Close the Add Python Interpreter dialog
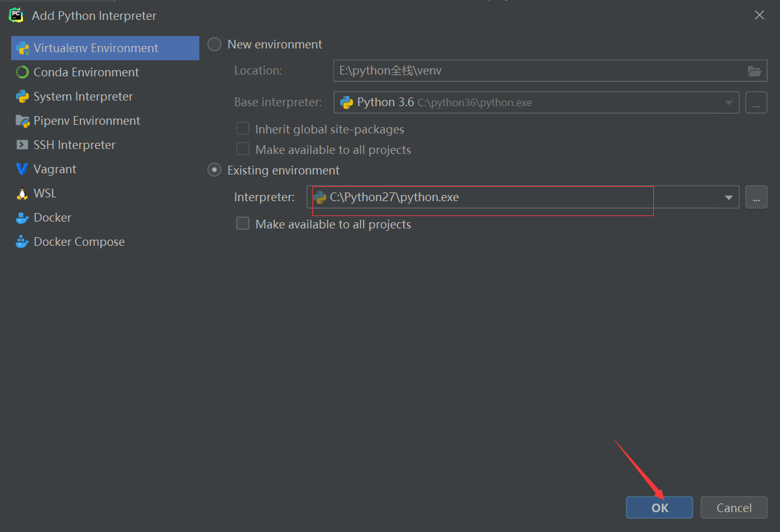 (x=760, y=16)
